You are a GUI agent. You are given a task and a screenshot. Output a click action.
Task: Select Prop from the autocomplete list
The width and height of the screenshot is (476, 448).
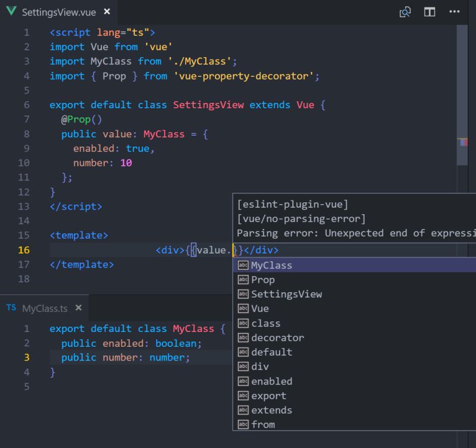264,280
